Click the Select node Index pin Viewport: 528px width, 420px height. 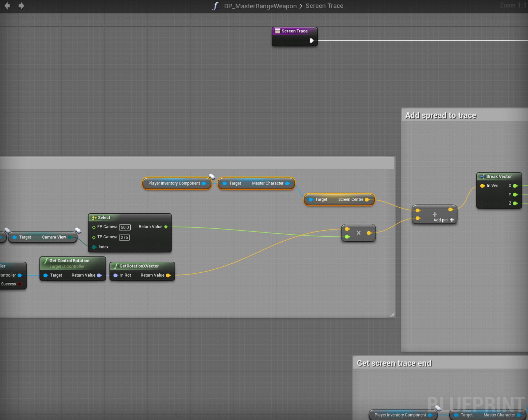(94, 247)
